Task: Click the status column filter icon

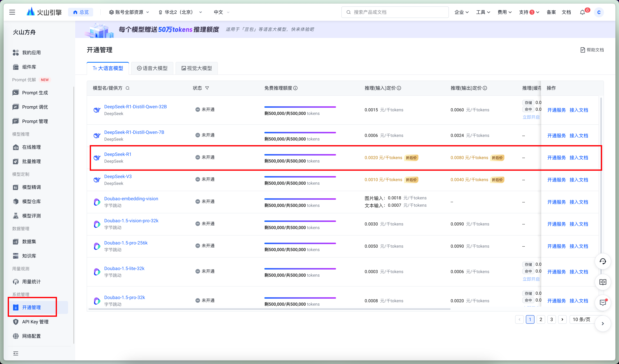Action: (x=207, y=88)
